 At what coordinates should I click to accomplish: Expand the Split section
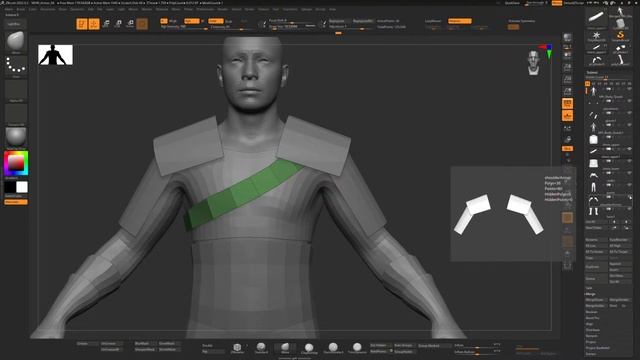589,288
